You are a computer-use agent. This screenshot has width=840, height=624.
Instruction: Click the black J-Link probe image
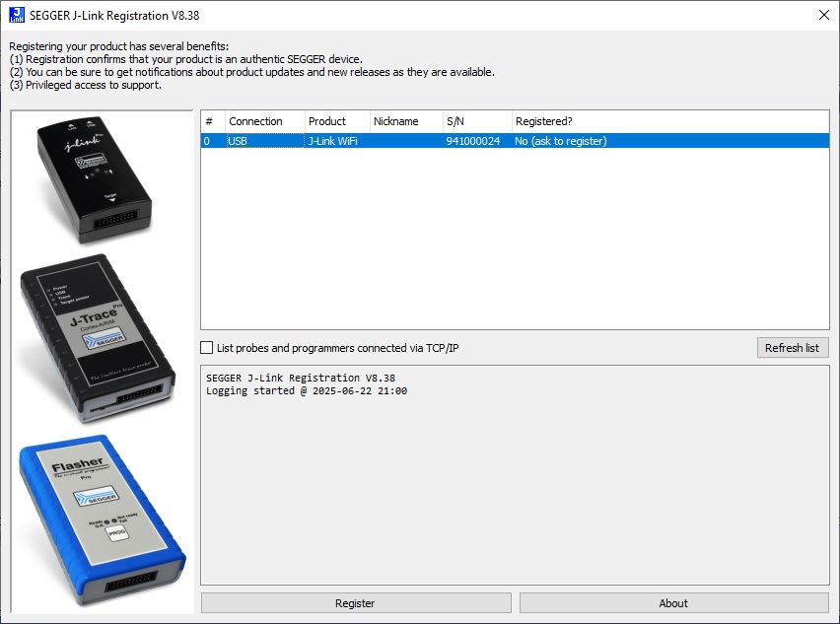pyautogui.click(x=95, y=180)
